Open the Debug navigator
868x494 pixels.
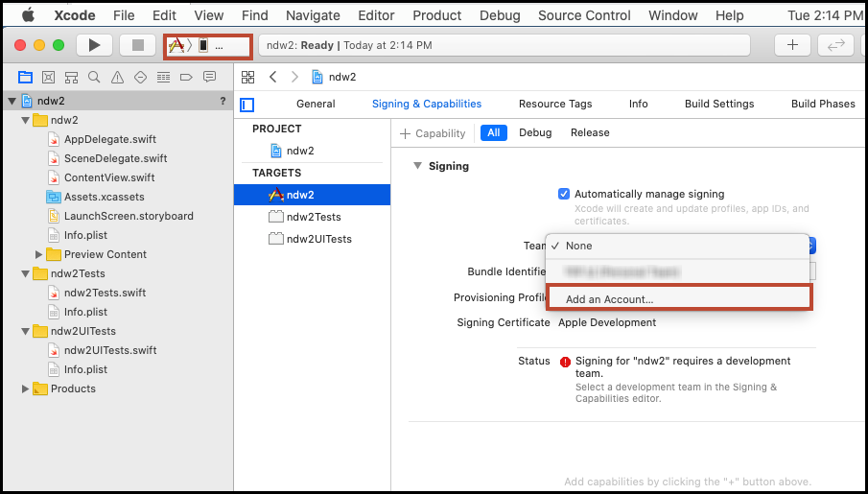tap(163, 77)
